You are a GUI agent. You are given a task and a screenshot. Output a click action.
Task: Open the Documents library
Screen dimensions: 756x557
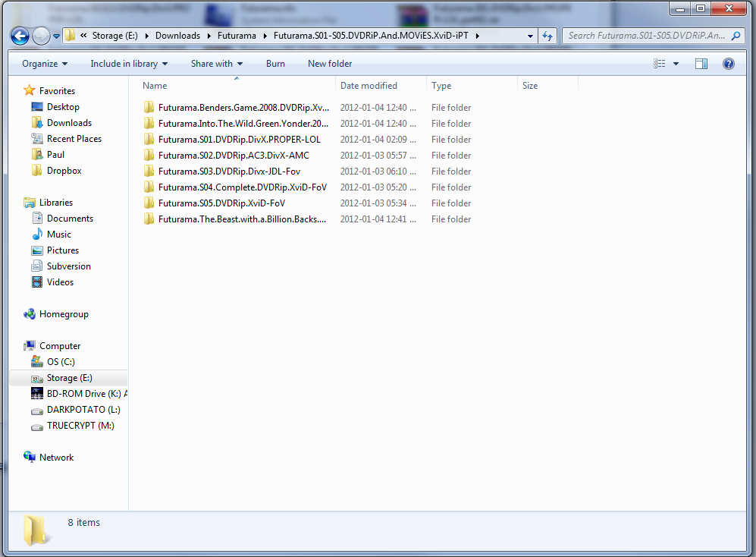click(x=70, y=218)
